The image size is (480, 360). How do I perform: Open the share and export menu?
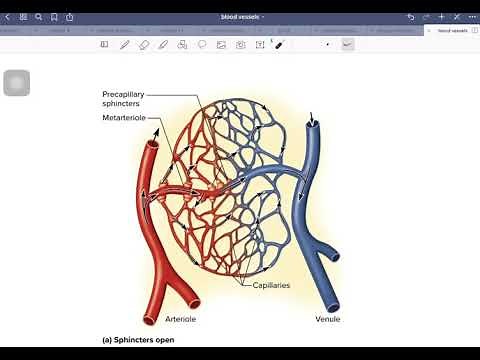coord(69,17)
